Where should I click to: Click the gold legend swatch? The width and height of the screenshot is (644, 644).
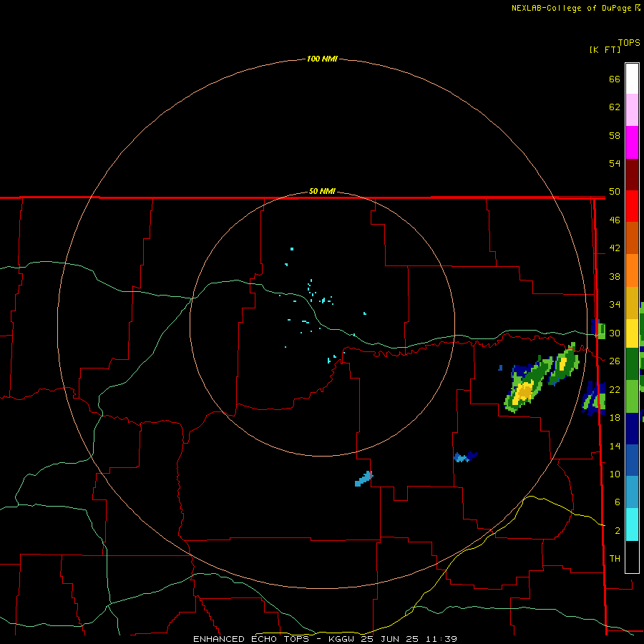coord(632,303)
